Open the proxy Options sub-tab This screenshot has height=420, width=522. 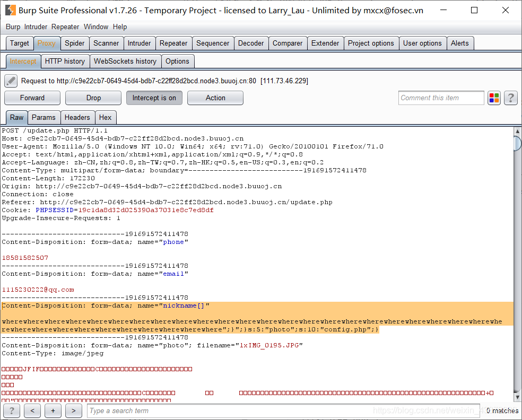(x=177, y=61)
